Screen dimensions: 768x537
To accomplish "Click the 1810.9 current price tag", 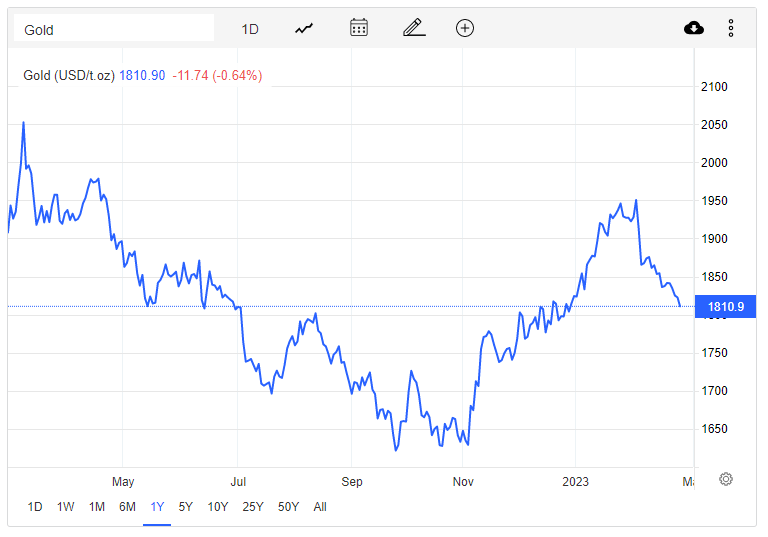I will tap(725, 307).
